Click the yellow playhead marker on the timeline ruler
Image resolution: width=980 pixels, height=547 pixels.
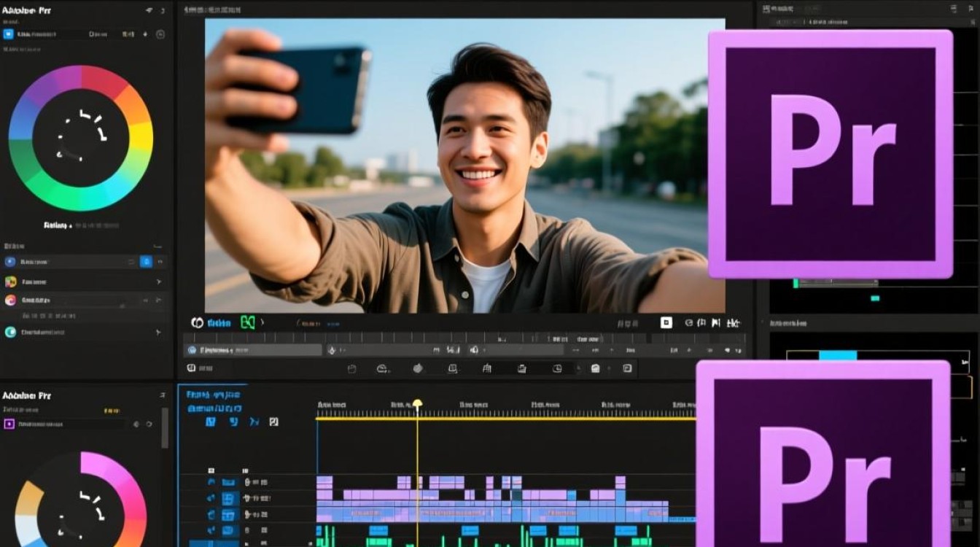pyautogui.click(x=417, y=403)
